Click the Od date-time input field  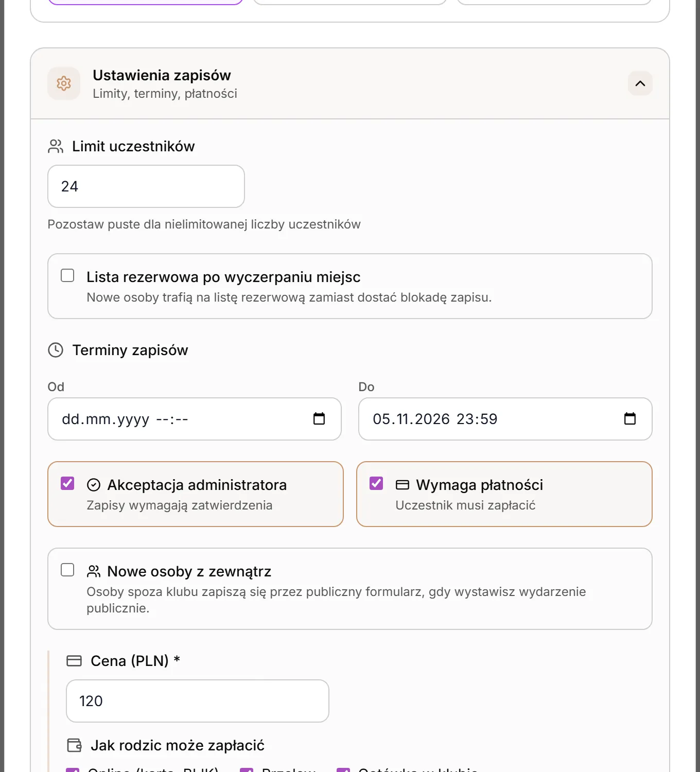coord(195,419)
